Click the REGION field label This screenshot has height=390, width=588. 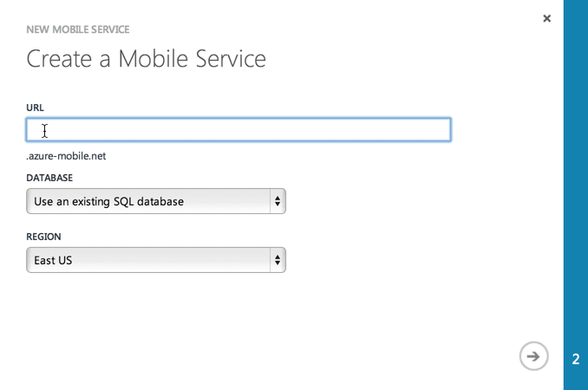tap(43, 237)
